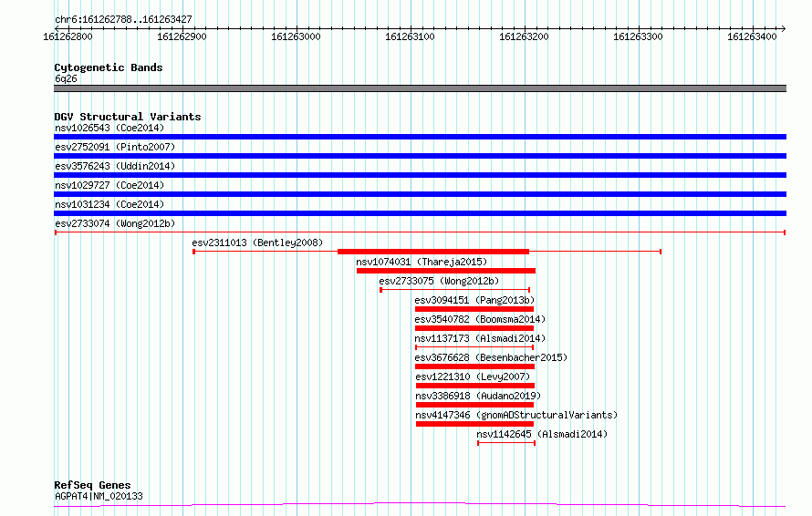Click ruler position 161263400
Image resolution: width=812 pixels, height=516 pixels.
click(752, 36)
